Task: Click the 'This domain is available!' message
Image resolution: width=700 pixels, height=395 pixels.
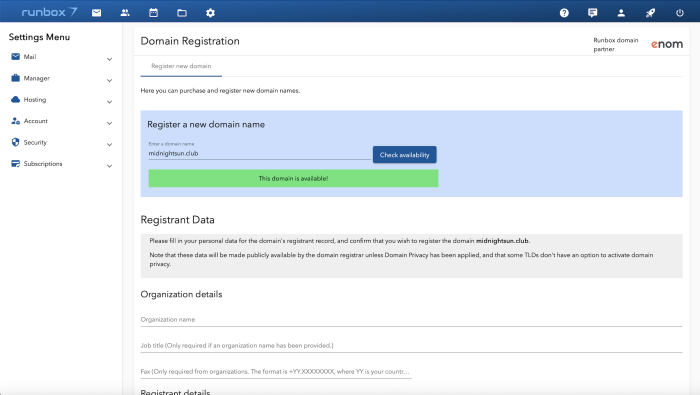Action: click(x=293, y=179)
